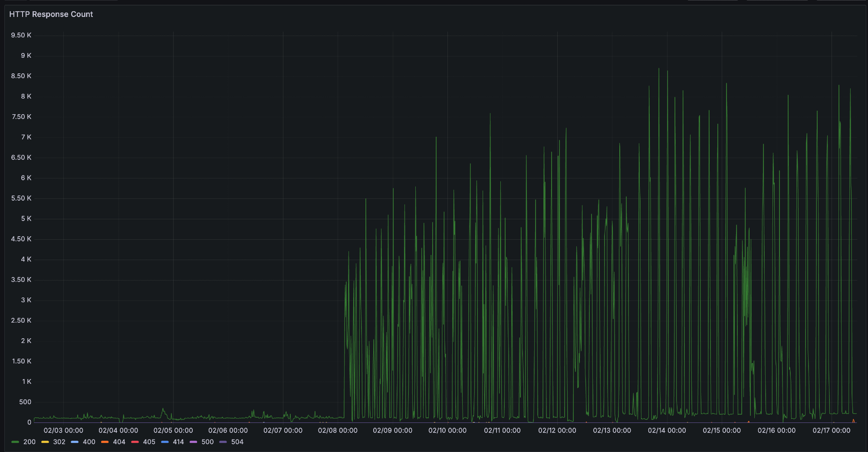
Task: Open the yellow color swatch for 302
Action: pos(45,442)
